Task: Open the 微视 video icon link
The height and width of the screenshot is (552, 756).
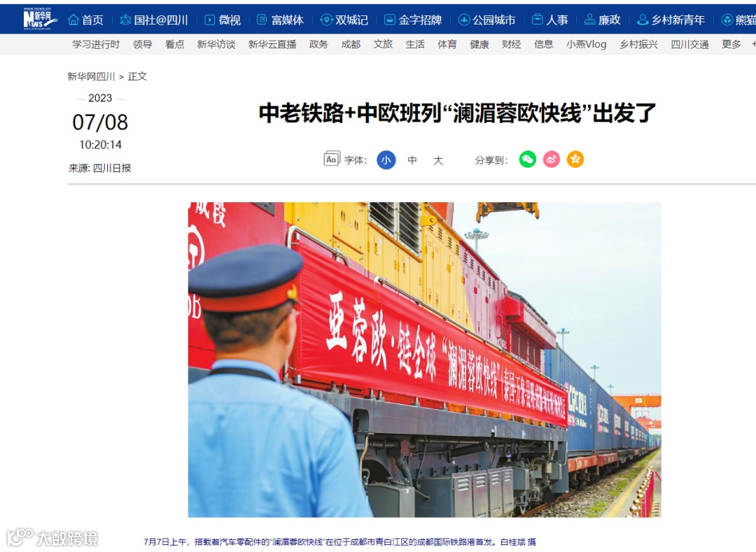Action: 223,20
